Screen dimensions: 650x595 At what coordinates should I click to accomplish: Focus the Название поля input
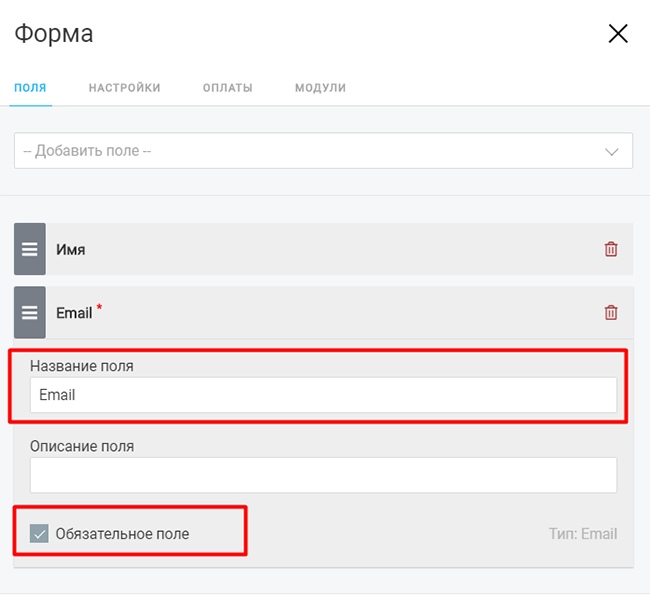pyautogui.click(x=323, y=395)
